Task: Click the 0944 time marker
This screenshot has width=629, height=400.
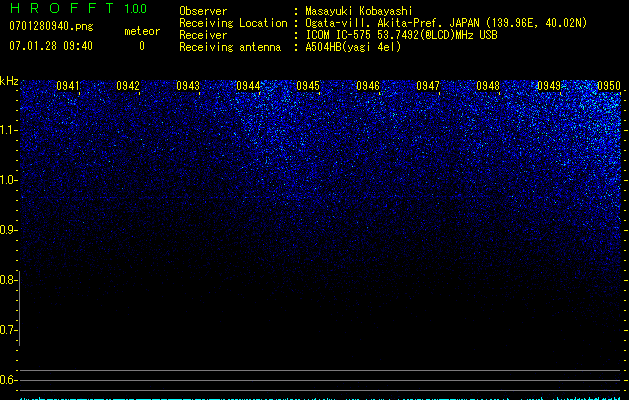Action: [x=248, y=86]
